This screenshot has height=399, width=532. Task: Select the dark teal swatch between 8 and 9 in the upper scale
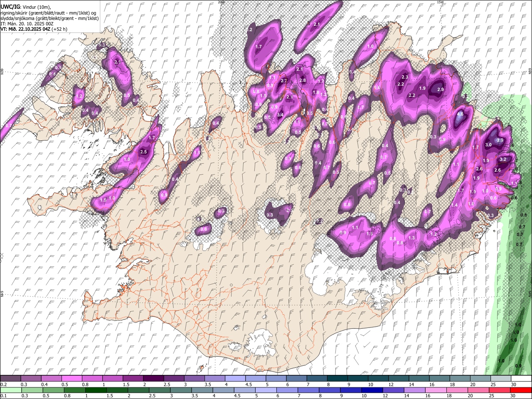pyautogui.click(x=337, y=379)
